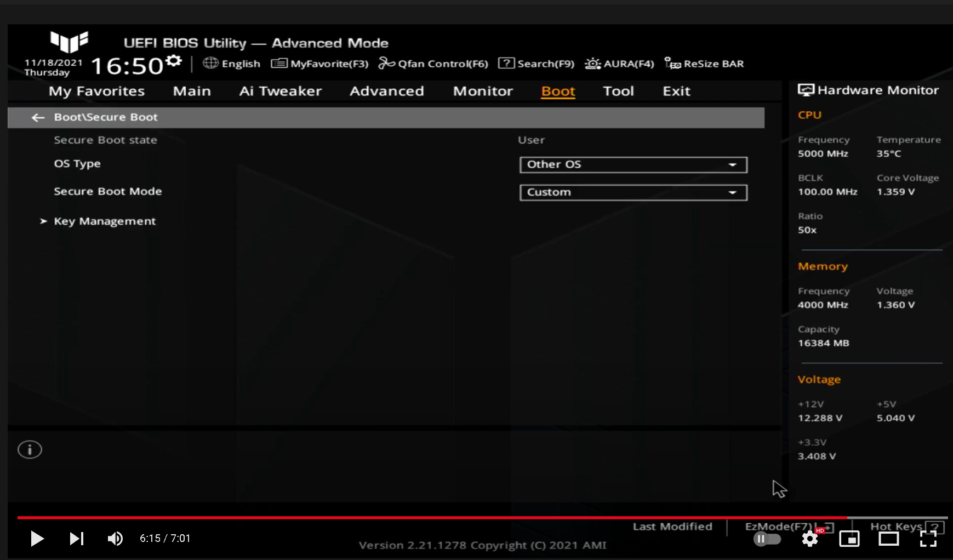The height and width of the screenshot is (560, 953).
Task: Mute the video volume
Action: pyautogui.click(x=115, y=539)
